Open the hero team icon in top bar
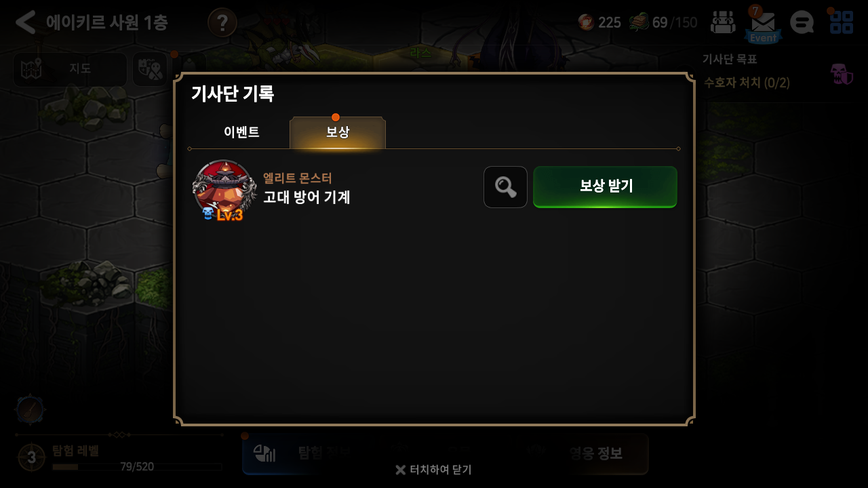The width and height of the screenshot is (868, 488). tap(723, 22)
